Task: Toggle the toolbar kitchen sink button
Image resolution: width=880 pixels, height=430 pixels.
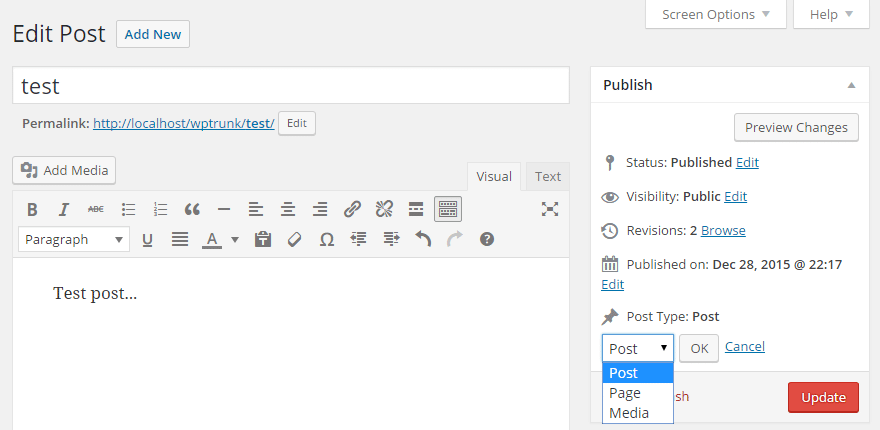Action: [448, 209]
